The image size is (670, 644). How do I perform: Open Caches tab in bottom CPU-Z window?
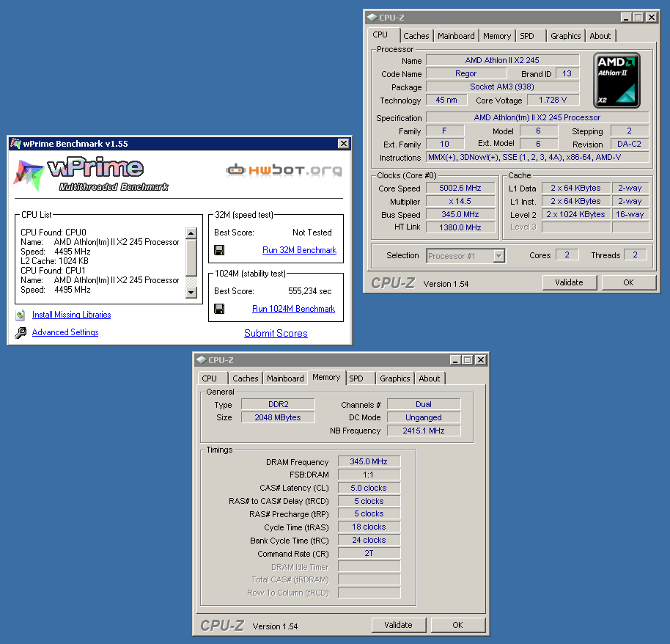[x=246, y=378]
